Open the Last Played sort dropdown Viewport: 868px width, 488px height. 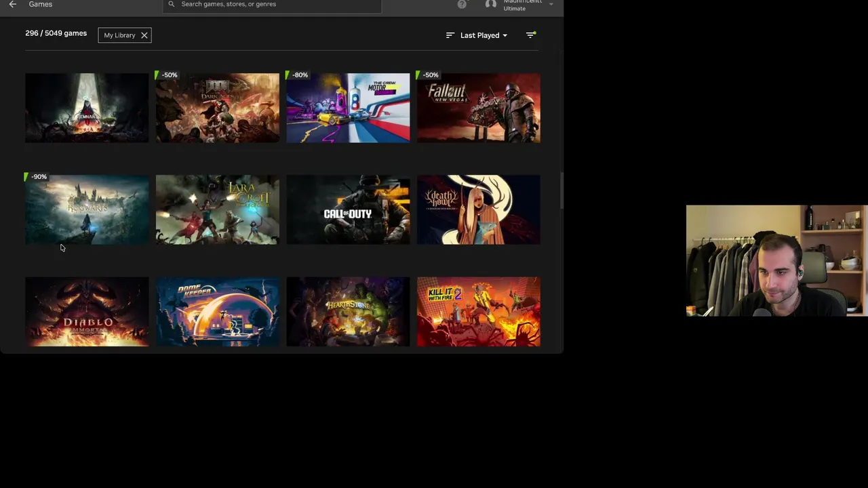coord(484,35)
